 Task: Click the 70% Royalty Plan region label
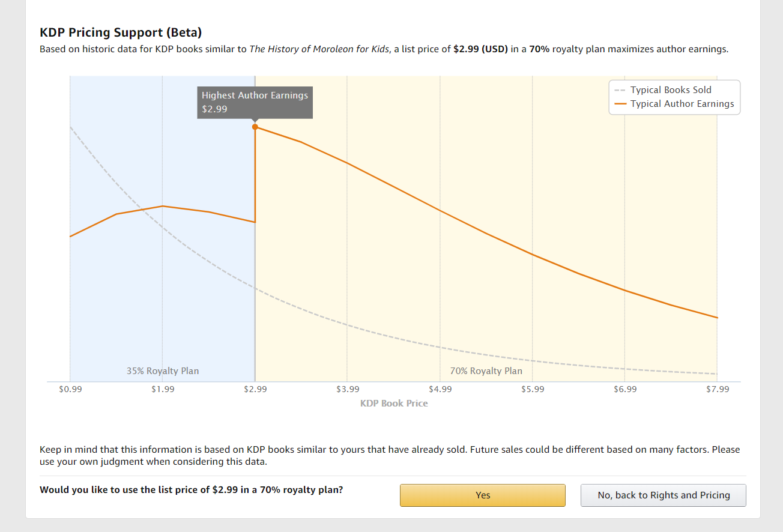(x=486, y=371)
